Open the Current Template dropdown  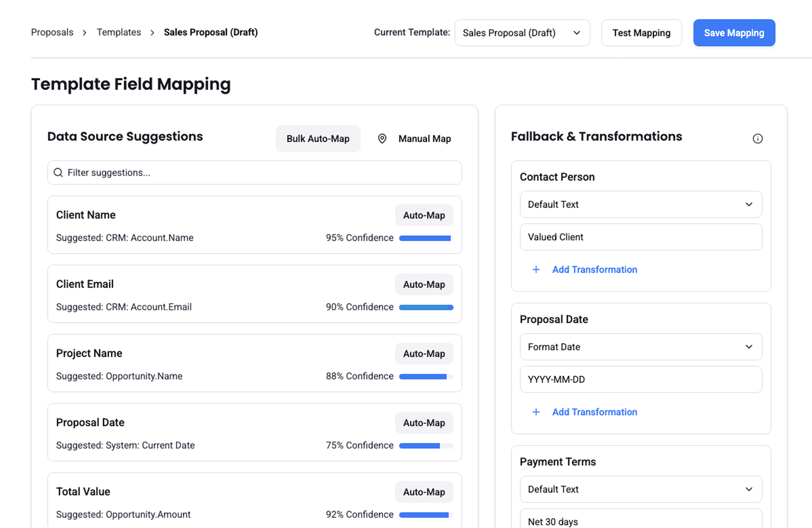522,33
